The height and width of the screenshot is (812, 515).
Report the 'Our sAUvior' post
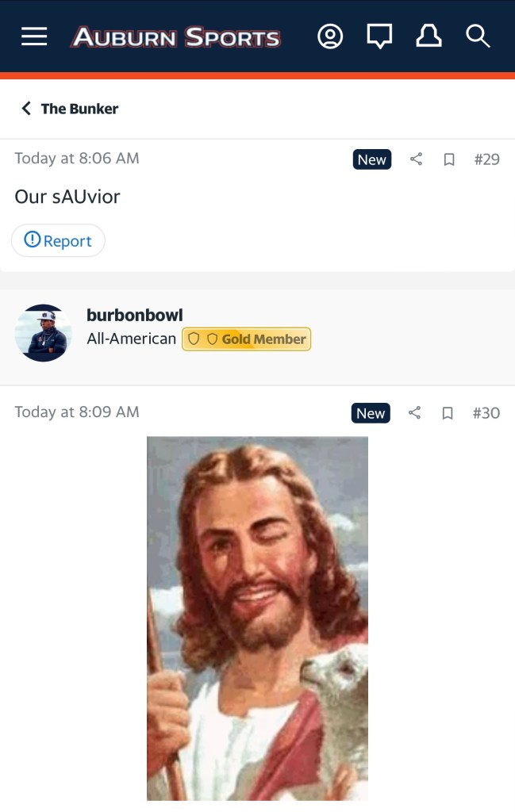point(58,240)
